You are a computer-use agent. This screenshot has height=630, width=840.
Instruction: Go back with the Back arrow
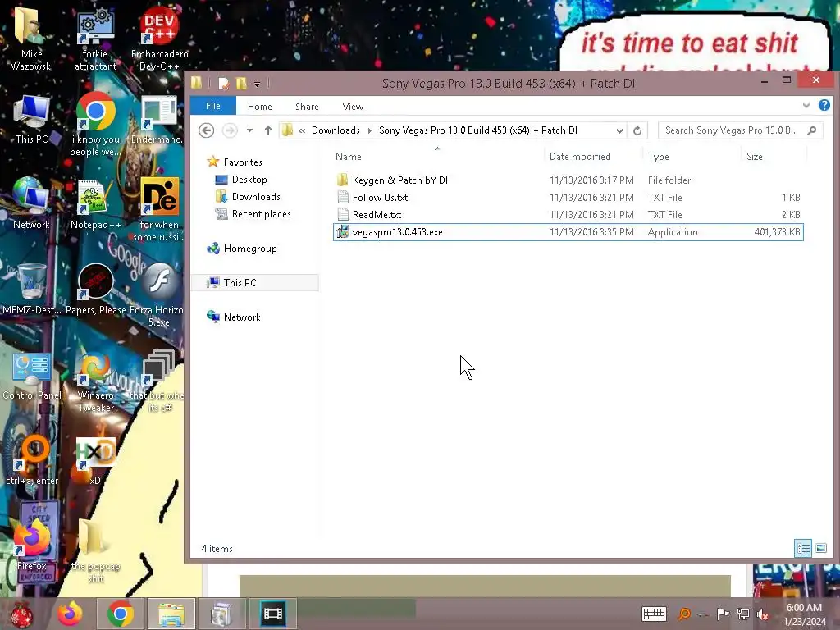click(206, 130)
